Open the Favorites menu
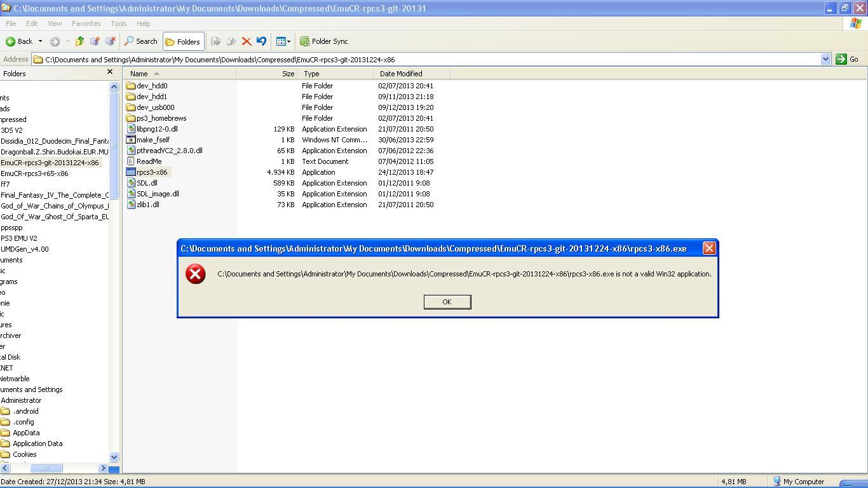 pyautogui.click(x=86, y=24)
